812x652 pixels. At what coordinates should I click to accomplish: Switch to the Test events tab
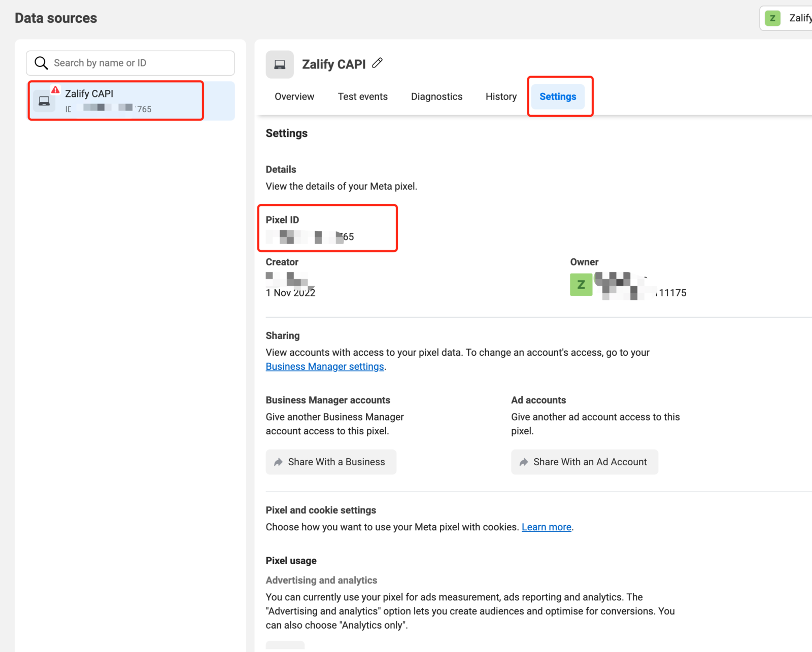(362, 96)
